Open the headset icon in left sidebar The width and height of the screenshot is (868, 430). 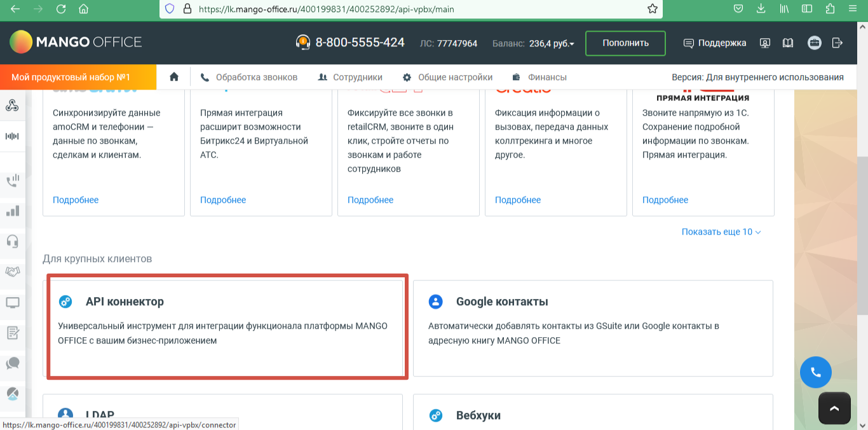(x=12, y=241)
